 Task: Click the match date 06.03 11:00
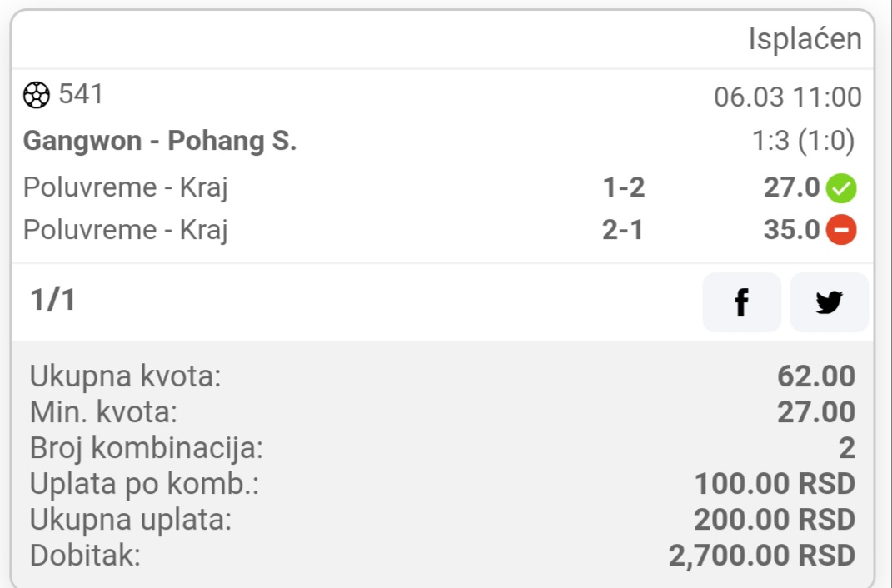pyautogui.click(x=788, y=97)
